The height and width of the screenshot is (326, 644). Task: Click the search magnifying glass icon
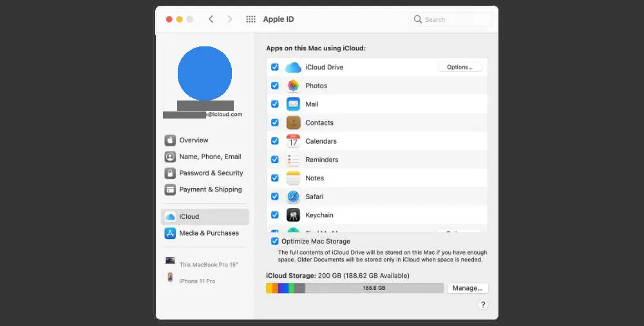pos(418,19)
